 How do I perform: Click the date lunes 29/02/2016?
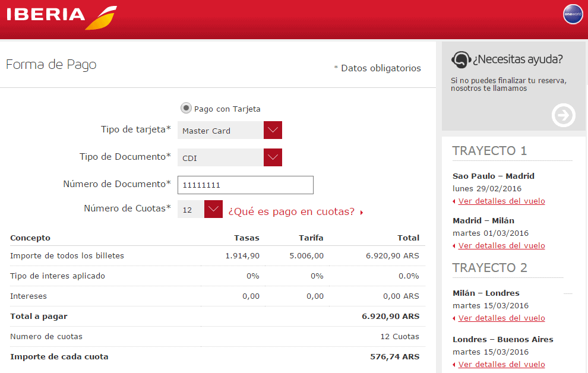(487, 188)
